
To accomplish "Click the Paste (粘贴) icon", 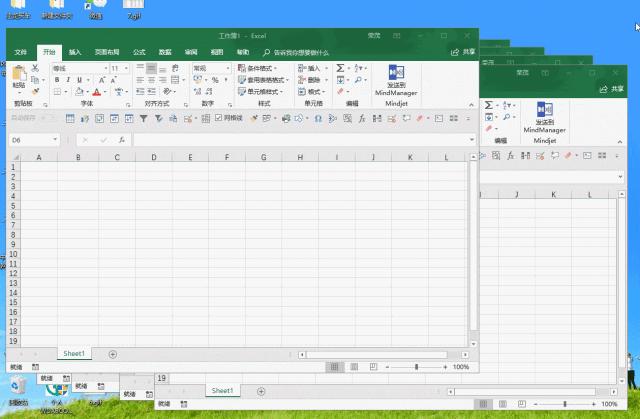I will 19,75.
